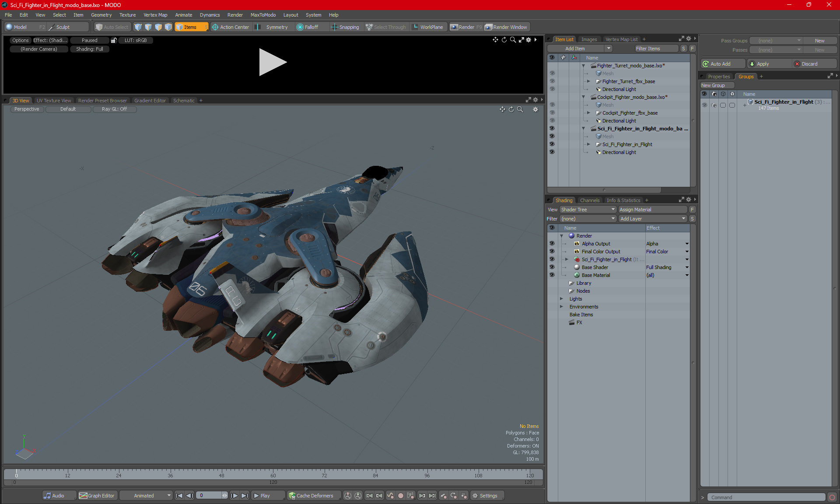The image size is (840, 504).
Task: Open Shader Tree view dropdown
Action: pos(588,210)
